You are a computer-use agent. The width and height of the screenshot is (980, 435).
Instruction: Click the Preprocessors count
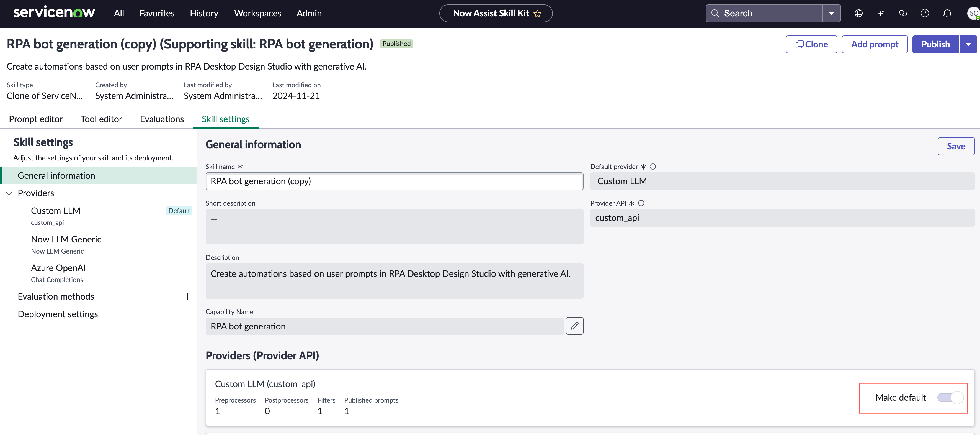point(217,411)
